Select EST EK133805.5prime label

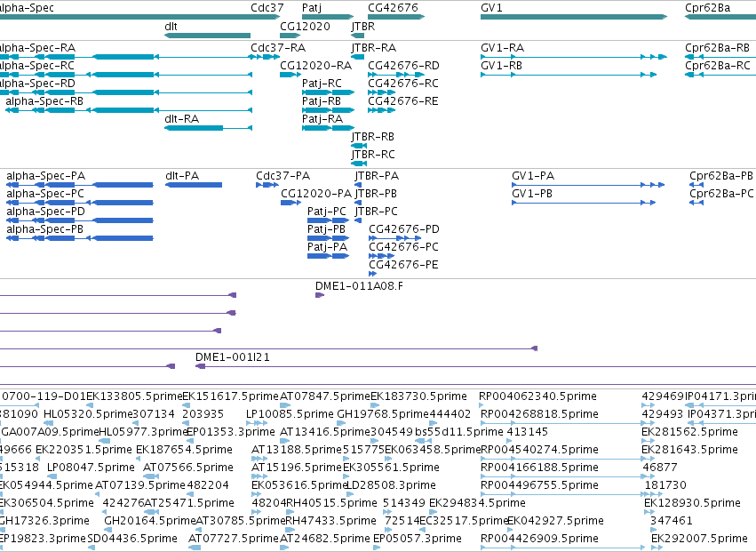pyautogui.click(x=134, y=396)
